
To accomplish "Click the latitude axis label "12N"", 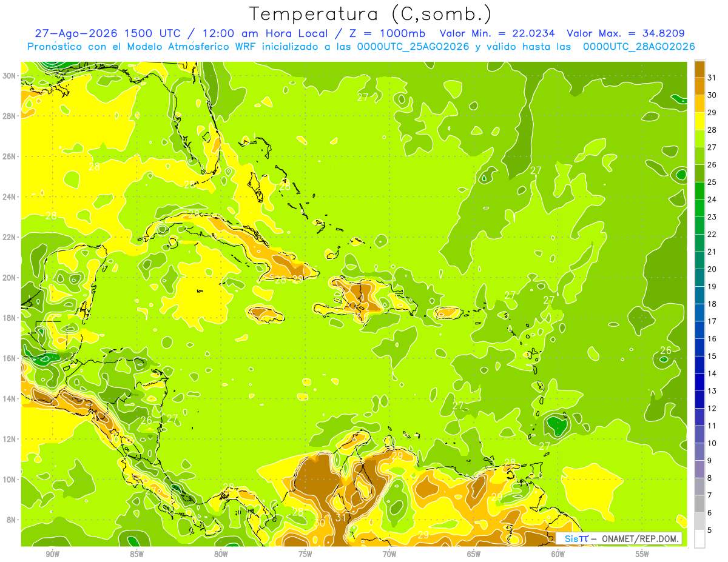I will [x=10, y=439].
